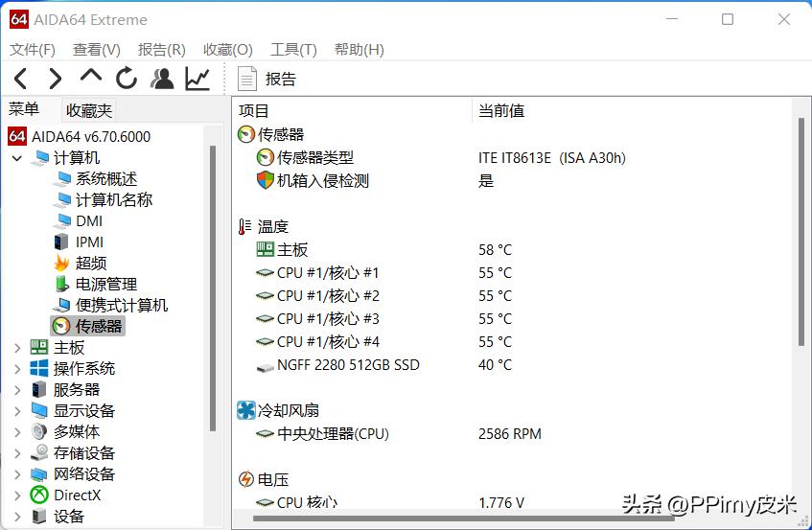Image resolution: width=812 pixels, height=530 pixels.
Task: Click the 存储设备 drive icon
Action: [x=39, y=452]
